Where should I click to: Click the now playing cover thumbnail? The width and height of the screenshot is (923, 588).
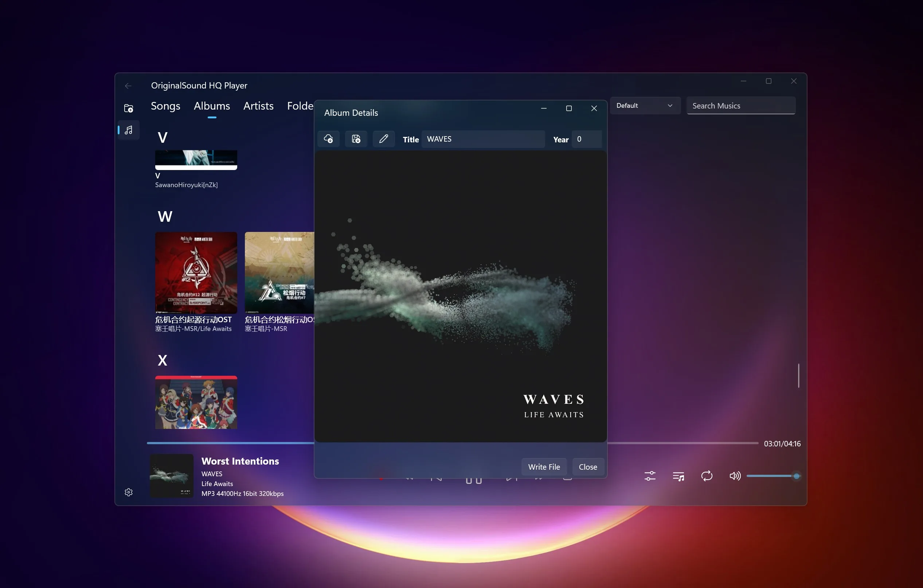click(x=171, y=476)
